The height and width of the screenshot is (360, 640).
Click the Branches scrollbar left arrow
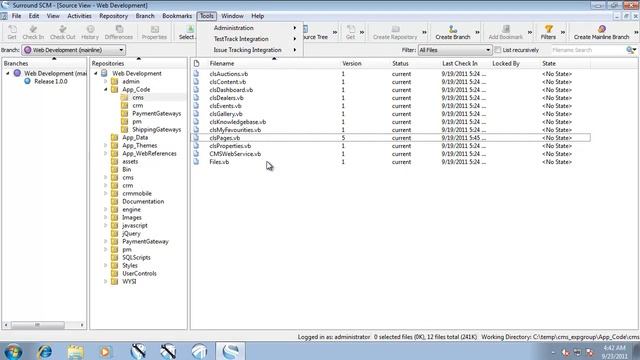tap(6, 325)
